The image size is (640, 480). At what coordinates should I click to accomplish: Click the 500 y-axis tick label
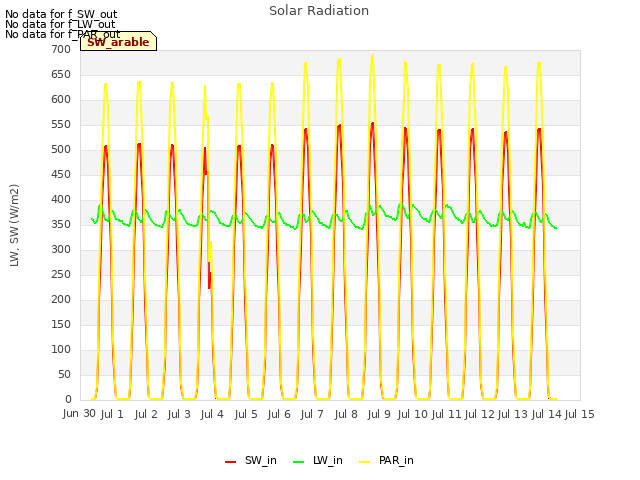61,149
